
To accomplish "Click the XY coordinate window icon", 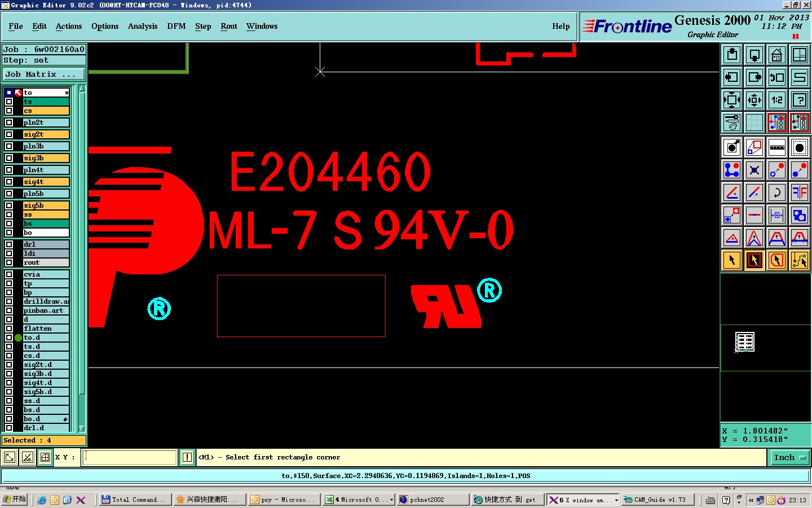I will click(x=800, y=55).
